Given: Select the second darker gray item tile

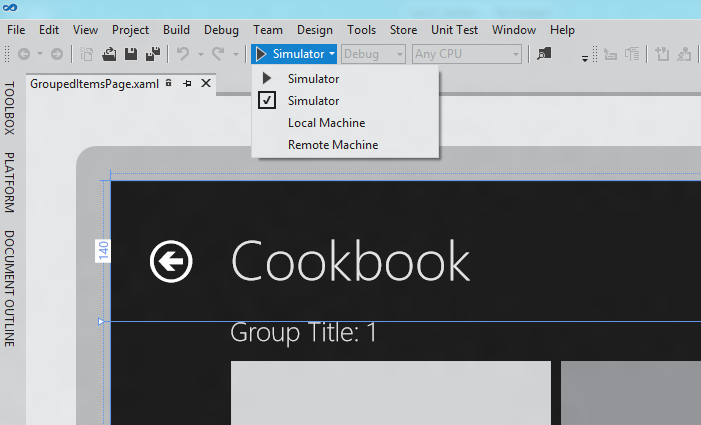Looking at the screenshot, I should 631,393.
